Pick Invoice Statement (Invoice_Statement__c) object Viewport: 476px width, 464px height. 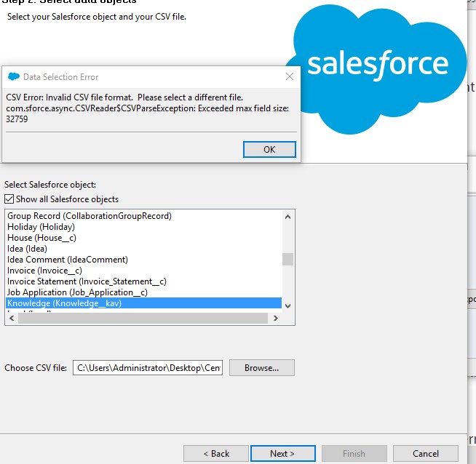coord(87,281)
